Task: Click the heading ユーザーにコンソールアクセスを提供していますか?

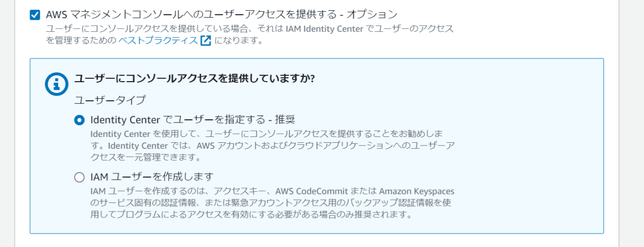Action: point(194,78)
